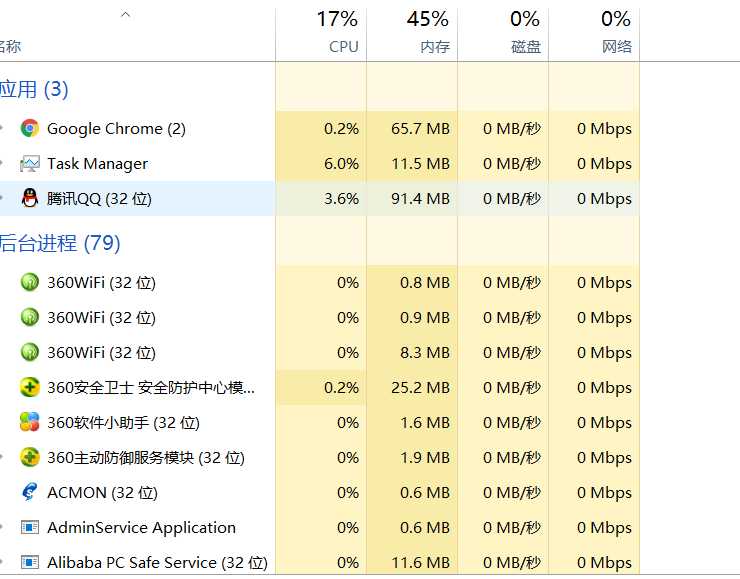Select the ACMON process icon
740x579 pixels.
(x=29, y=492)
